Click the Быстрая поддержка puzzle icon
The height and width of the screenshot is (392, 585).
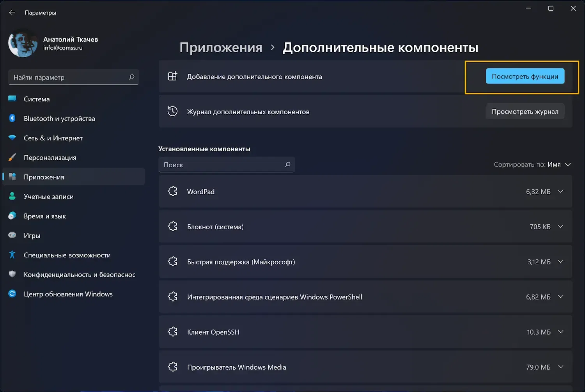coord(173,261)
